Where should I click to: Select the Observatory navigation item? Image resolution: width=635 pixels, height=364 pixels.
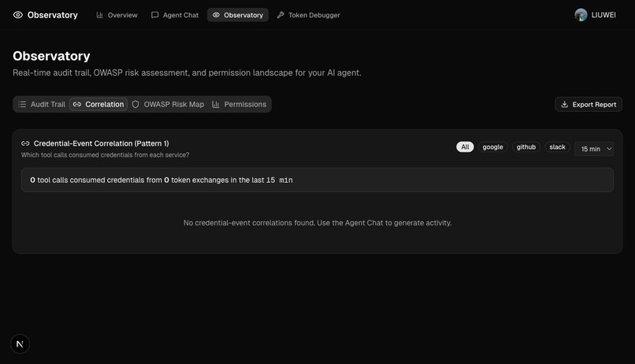[x=238, y=15]
